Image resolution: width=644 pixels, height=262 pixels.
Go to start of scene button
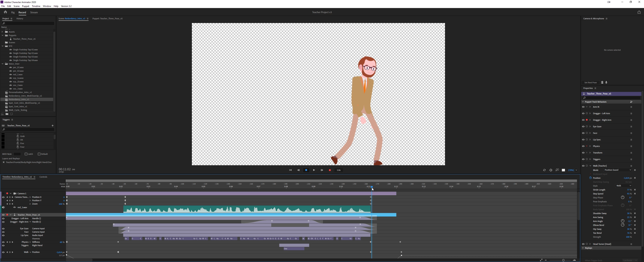coord(290,170)
